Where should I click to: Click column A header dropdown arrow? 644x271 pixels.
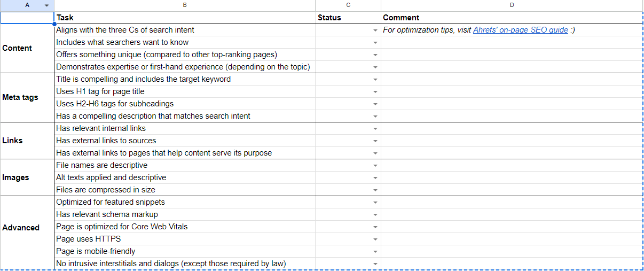click(47, 5)
